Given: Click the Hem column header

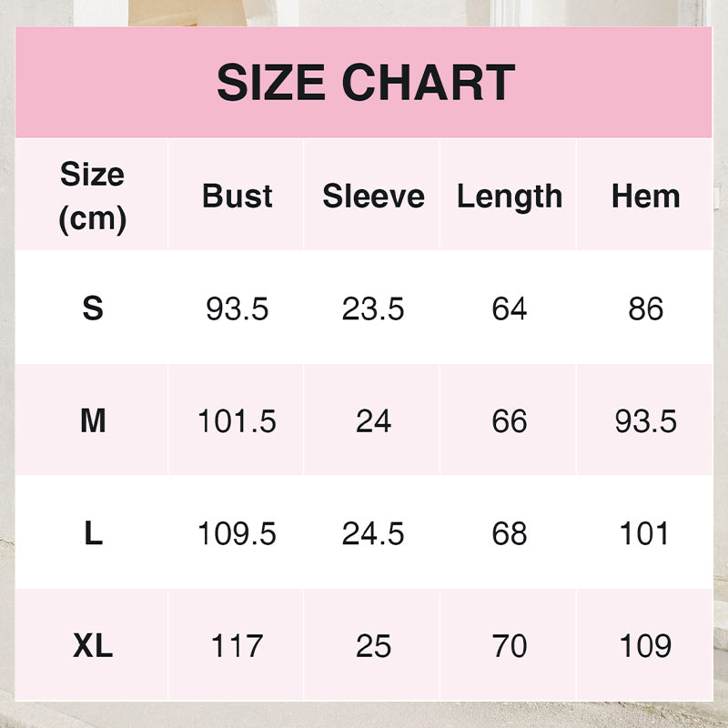Looking at the screenshot, I should pyautogui.click(x=645, y=196).
